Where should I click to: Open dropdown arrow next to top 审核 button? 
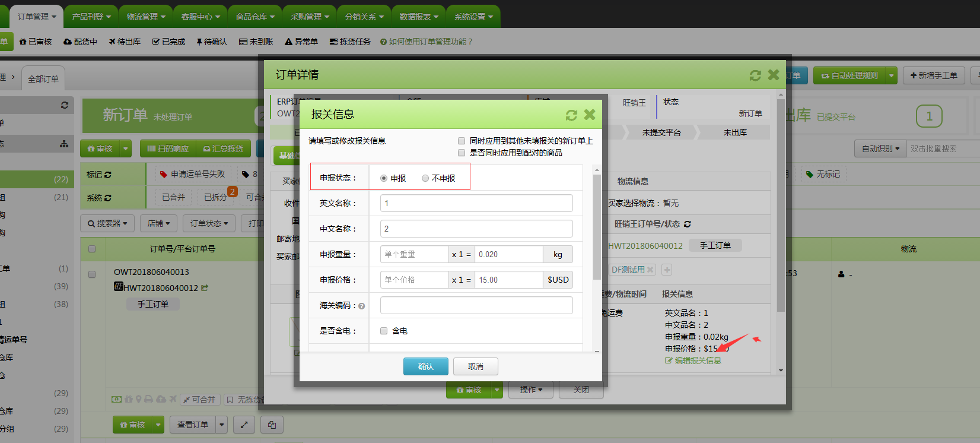[x=125, y=148]
